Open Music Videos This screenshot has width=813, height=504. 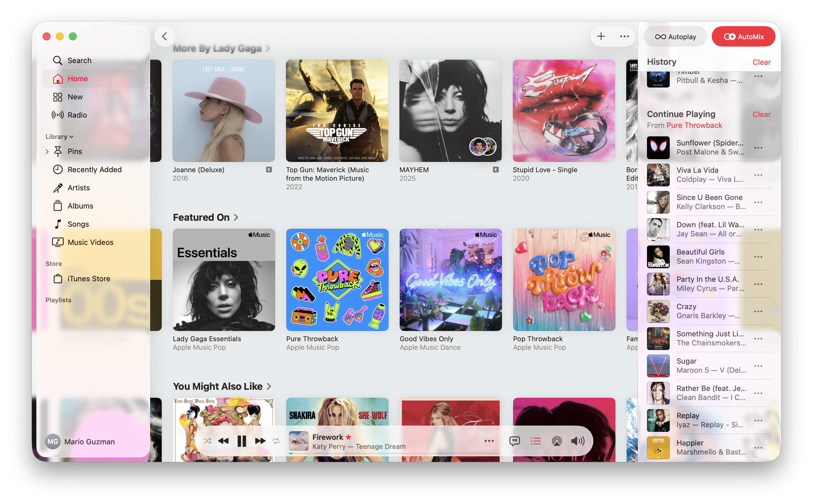click(93, 242)
